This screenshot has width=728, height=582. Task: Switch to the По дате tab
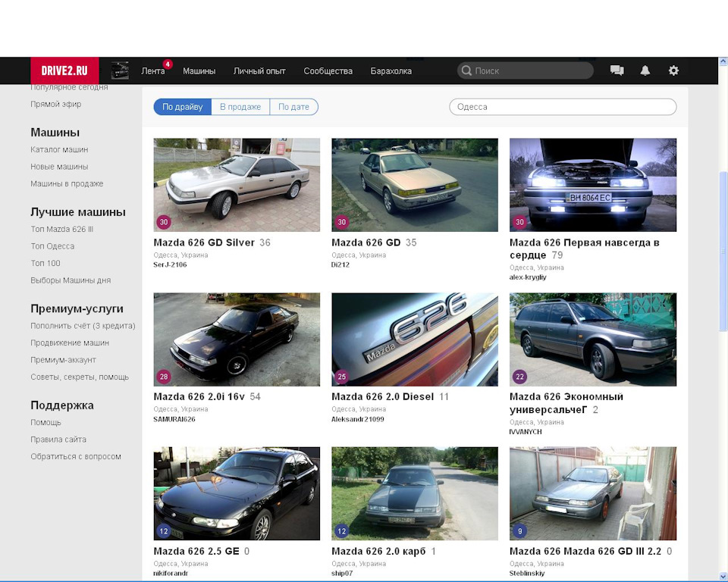[x=294, y=107]
